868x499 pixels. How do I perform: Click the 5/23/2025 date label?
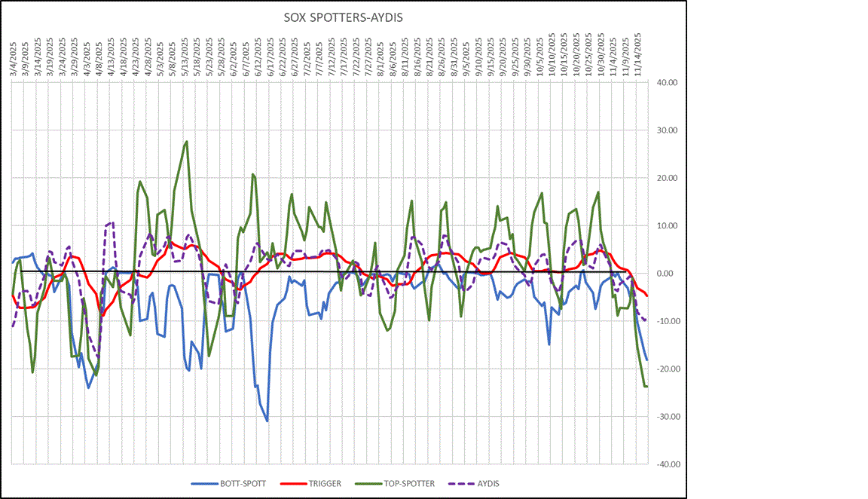[x=209, y=57]
